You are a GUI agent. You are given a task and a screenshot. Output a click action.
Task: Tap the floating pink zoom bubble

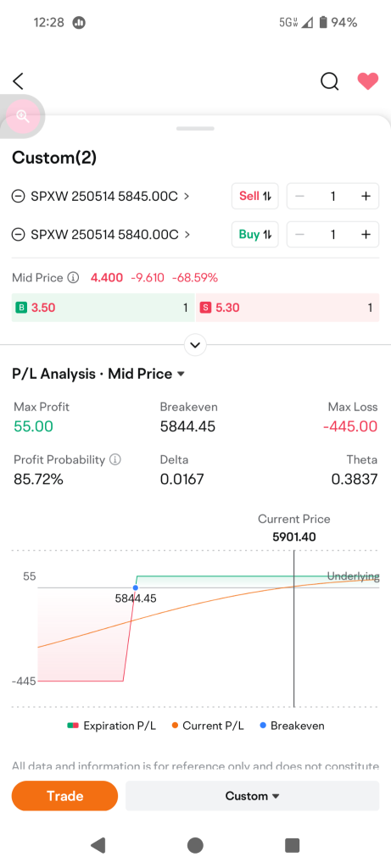point(22,115)
